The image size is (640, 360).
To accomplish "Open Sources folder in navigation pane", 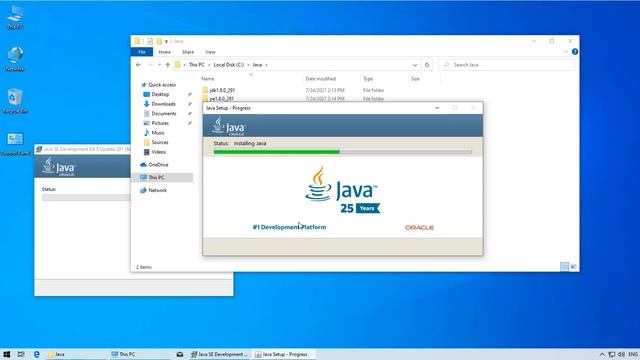I will (160, 142).
